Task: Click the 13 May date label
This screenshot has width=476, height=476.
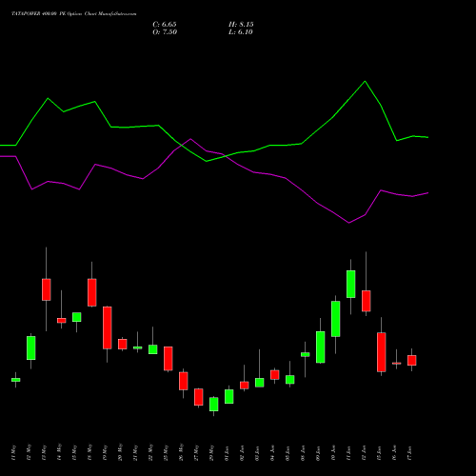Action: 44,452
